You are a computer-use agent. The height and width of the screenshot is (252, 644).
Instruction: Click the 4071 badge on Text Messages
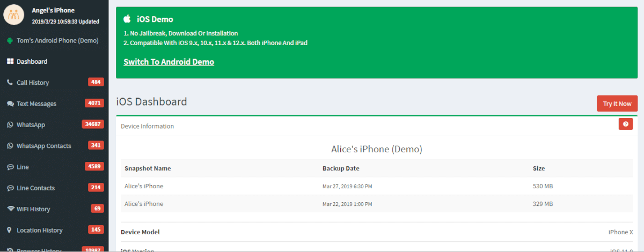pos(94,103)
